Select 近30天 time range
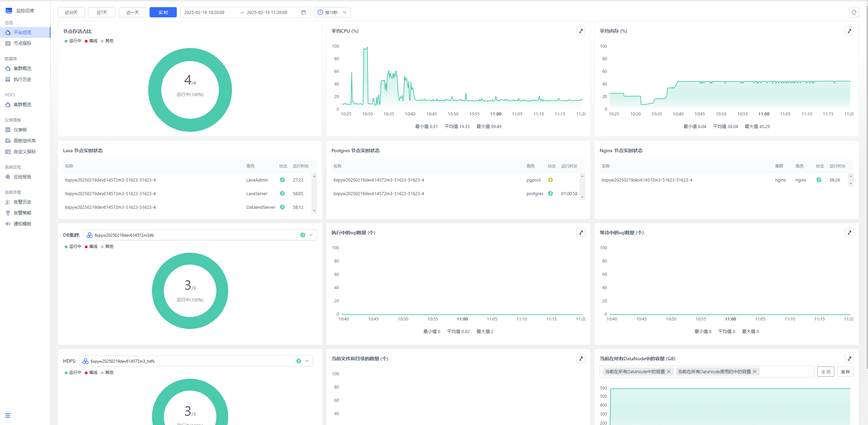This screenshot has height=425, width=868. click(x=71, y=12)
